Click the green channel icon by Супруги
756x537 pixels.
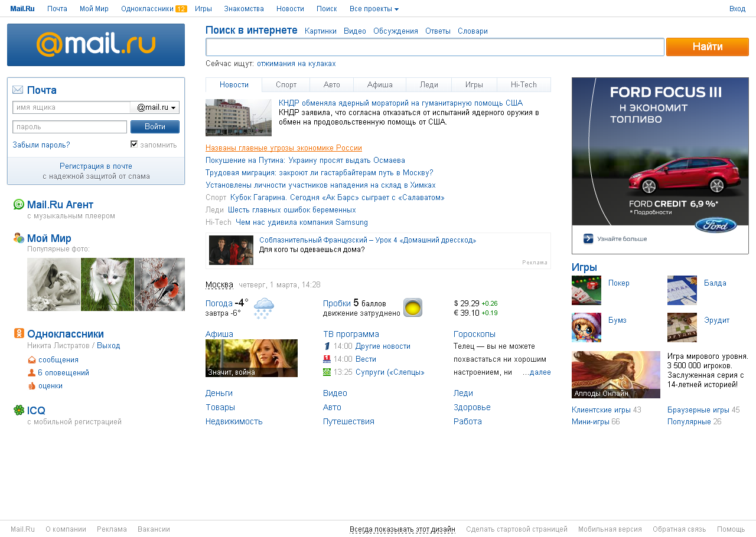(327, 372)
